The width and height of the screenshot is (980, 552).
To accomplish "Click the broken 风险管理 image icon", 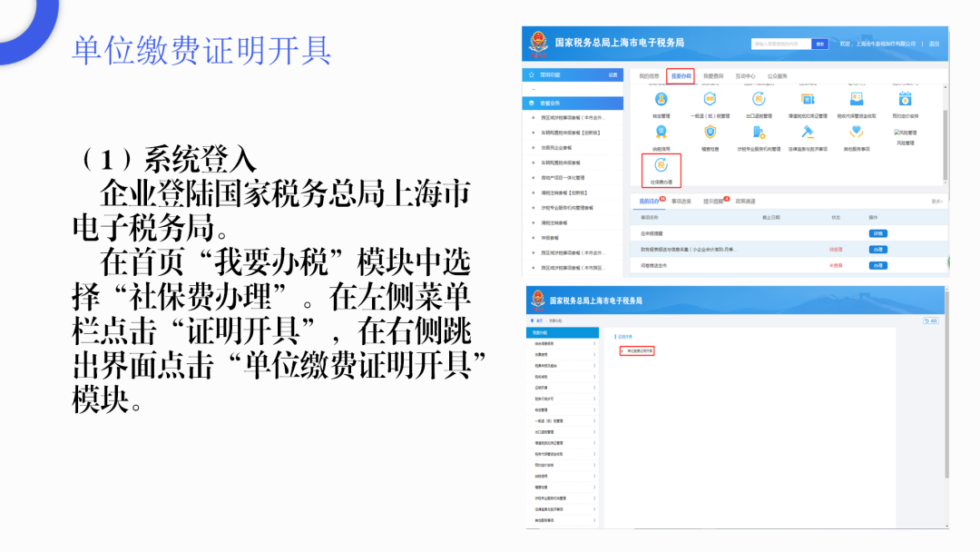I will 905,133.
